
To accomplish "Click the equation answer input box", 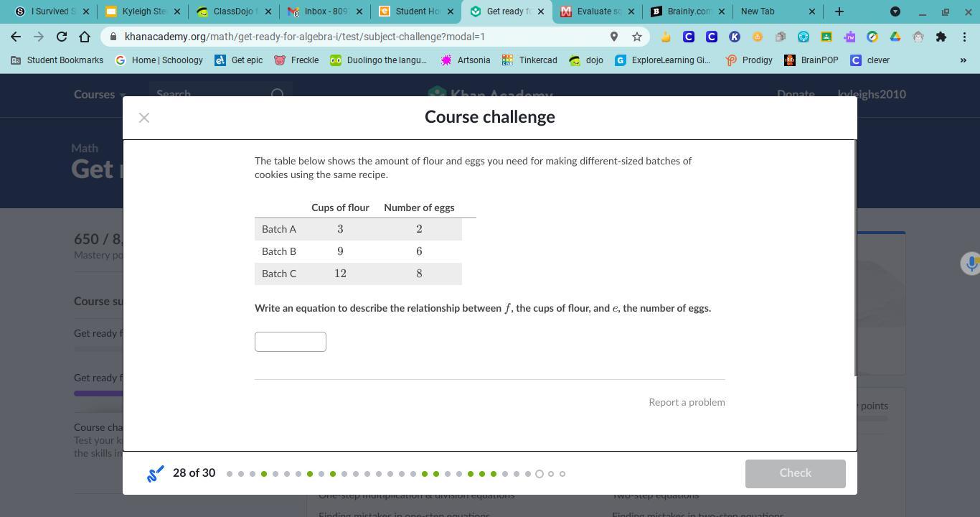I will pos(291,342).
